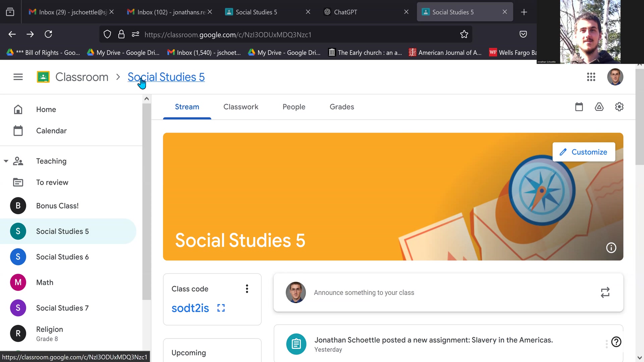Screen dimensions: 644x362
Task: Close the ChatGPT browser tab
Action: click(406, 12)
